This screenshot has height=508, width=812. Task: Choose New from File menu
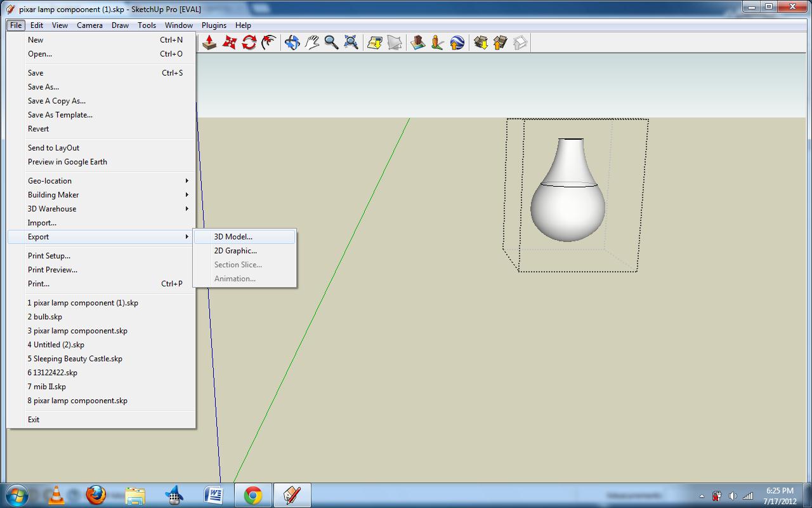101,40
